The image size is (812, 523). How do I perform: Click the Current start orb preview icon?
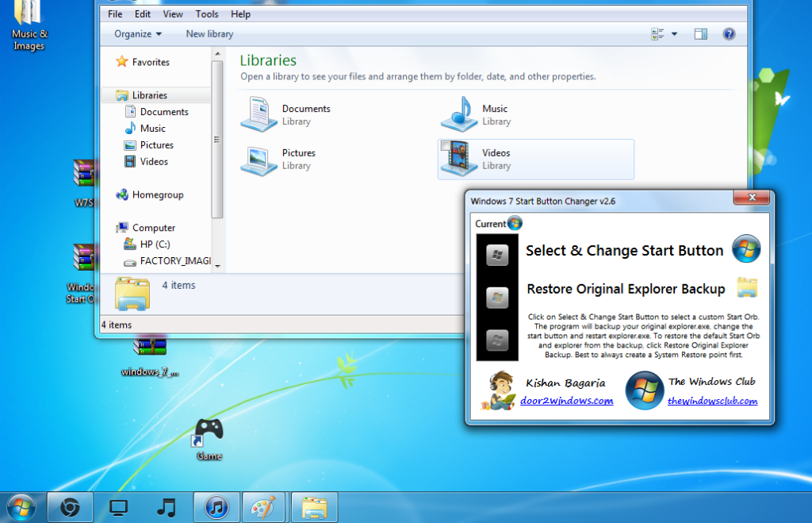click(515, 223)
